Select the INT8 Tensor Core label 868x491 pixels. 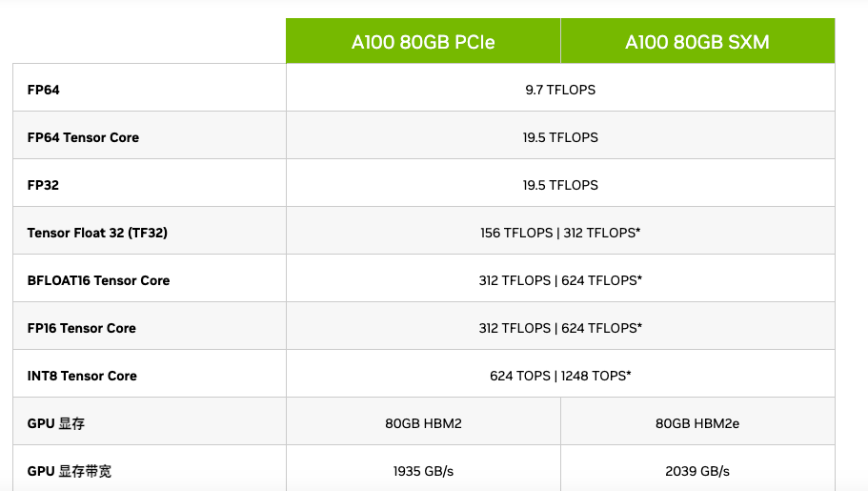pos(82,376)
